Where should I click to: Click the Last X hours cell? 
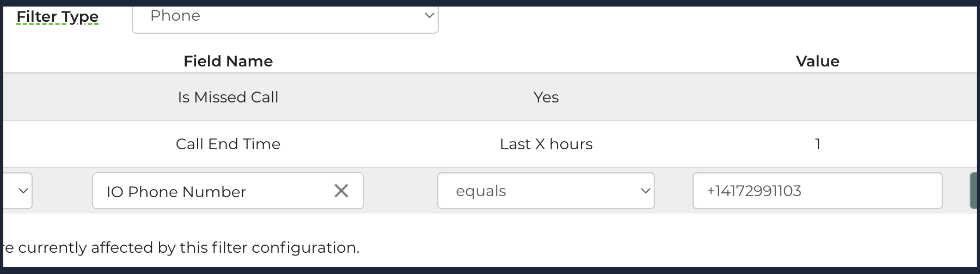click(546, 144)
